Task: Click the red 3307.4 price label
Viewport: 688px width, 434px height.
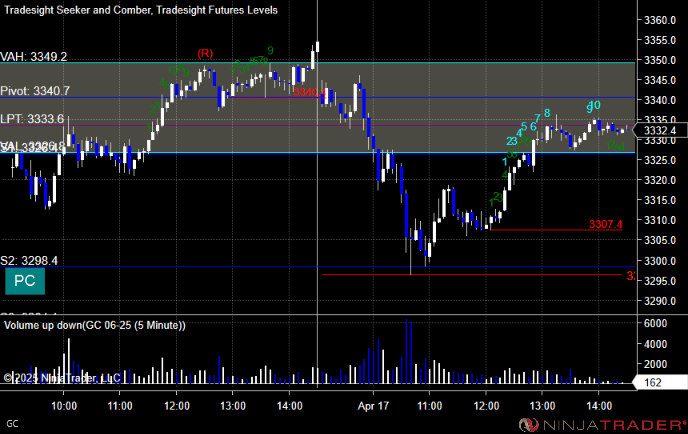Action: pyautogui.click(x=606, y=224)
